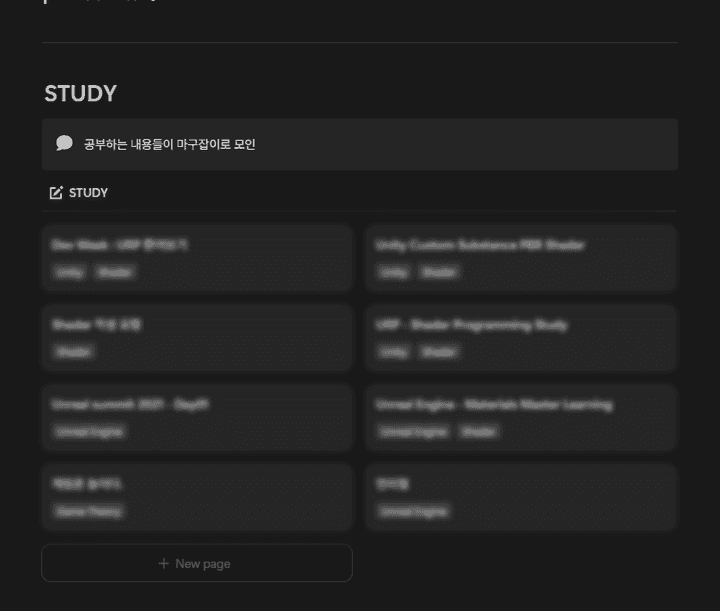The width and height of the screenshot is (720, 611).
Task: Click the Unreal Engine tag on Unreal summit card
Action: pyautogui.click(x=89, y=432)
